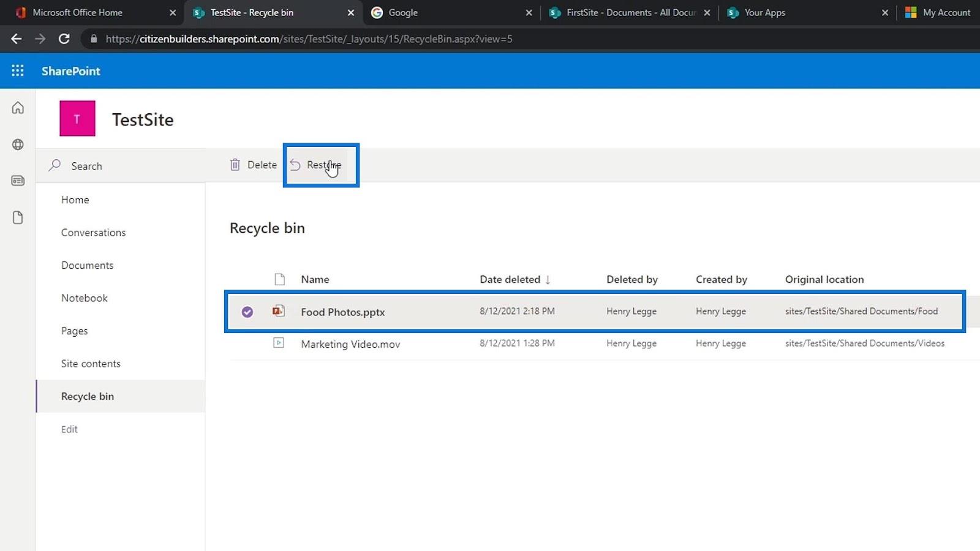Open Pages in site navigation
The image size is (980, 551).
75,331
